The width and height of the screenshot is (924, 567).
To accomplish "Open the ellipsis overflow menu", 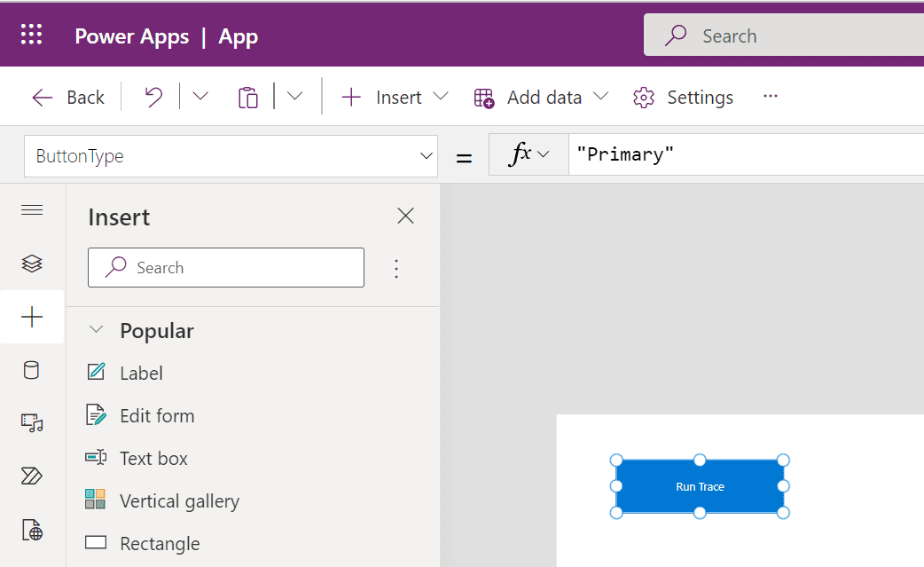I will (x=770, y=97).
